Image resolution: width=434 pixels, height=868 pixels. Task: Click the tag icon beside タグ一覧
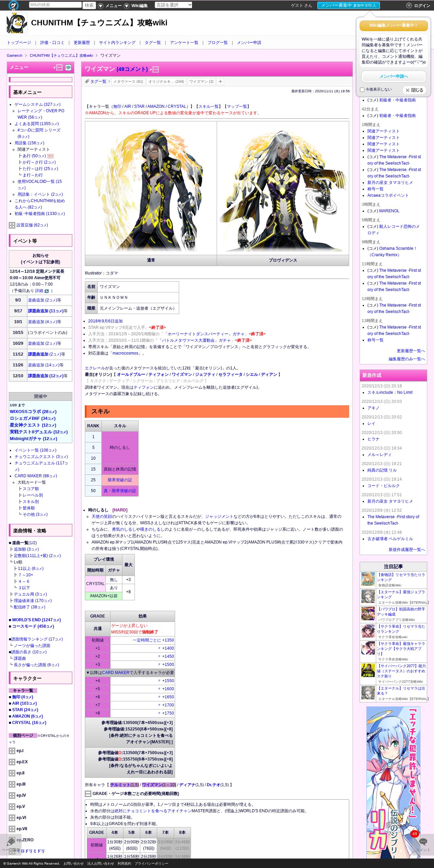[87, 81]
